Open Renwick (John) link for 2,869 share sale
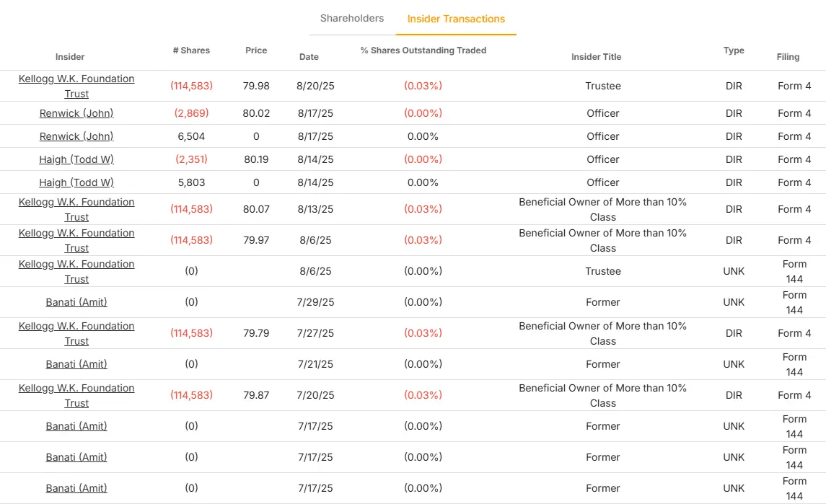The width and height of the screenshot is (826, 504). click(x=76, y=113)
